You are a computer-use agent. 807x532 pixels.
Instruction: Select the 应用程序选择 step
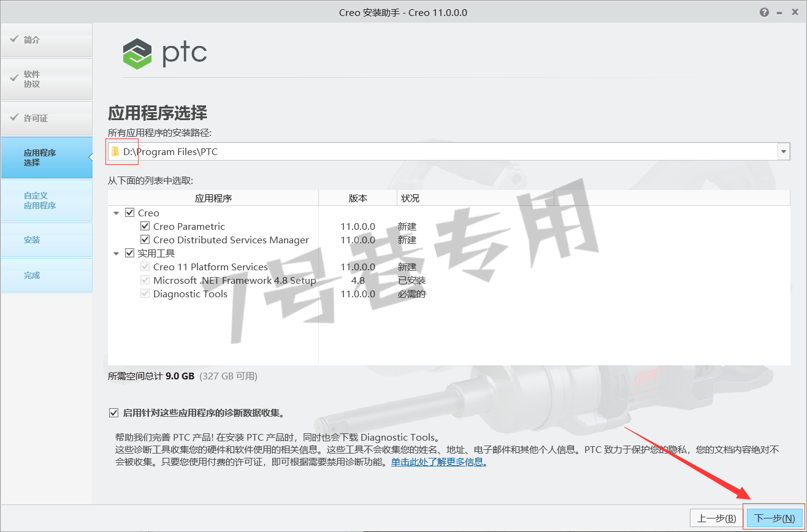click(x=47, y=158)
